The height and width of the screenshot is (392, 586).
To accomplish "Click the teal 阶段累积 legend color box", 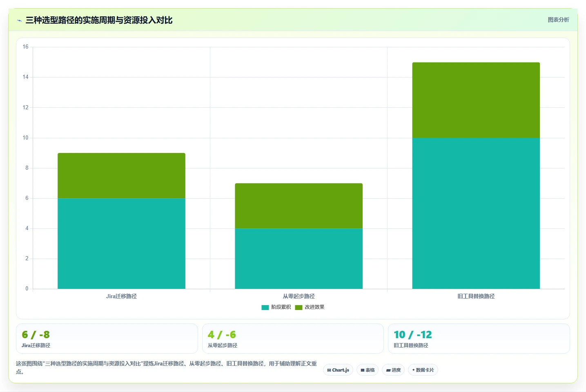I will [265, 308].
